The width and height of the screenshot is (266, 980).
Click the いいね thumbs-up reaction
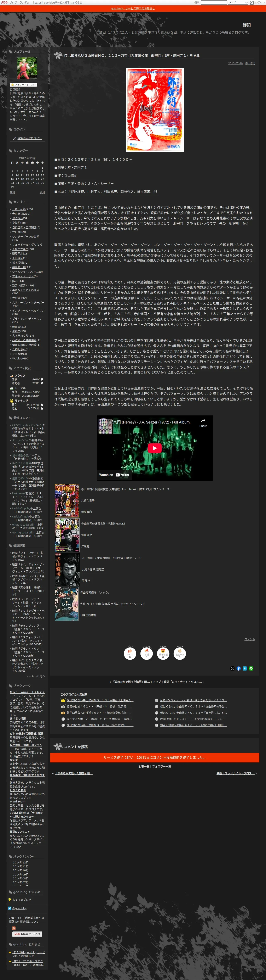coord(130,653)
